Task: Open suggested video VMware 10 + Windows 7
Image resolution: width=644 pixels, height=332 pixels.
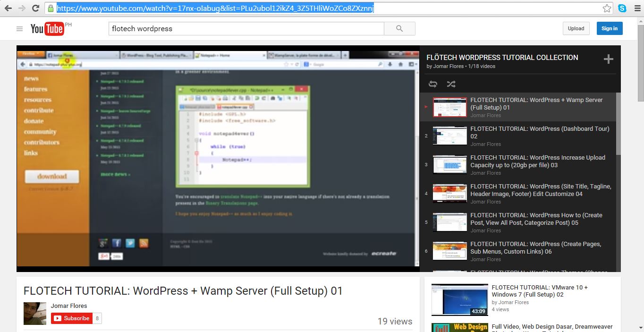Action: pos(540,291)
